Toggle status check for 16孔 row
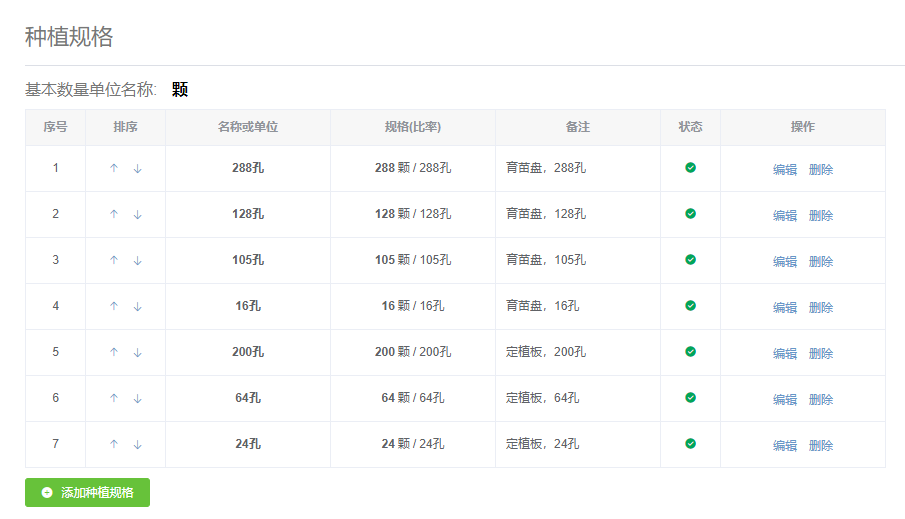Image resolution: width=905 pixels, height=519 pixels. [x=690, y=305]
